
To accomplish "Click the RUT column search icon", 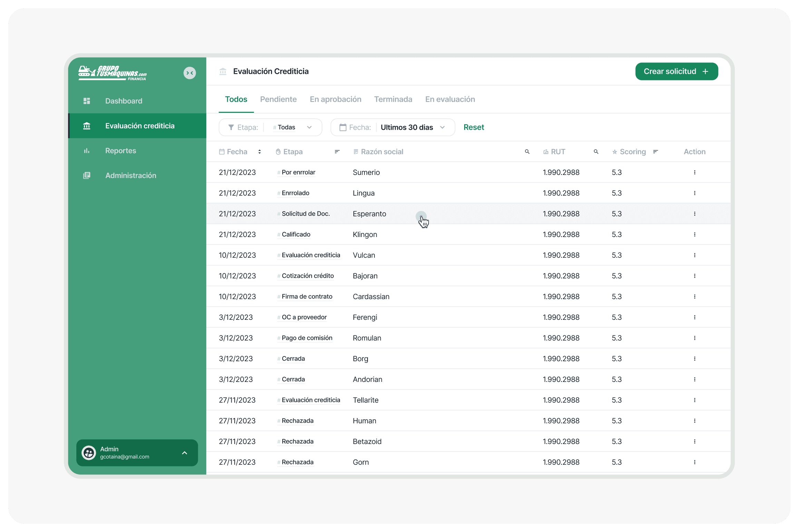I will click(x=596, y=151).
